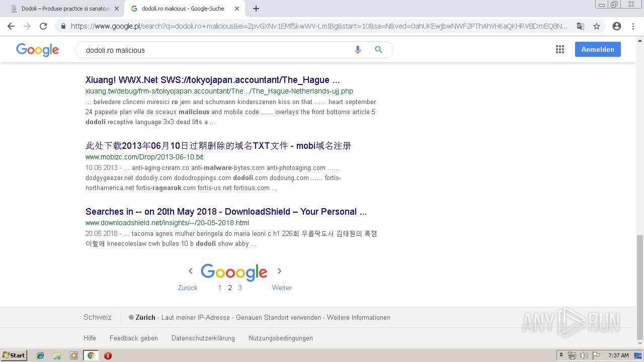The width and height of the screenshot is (644, 362).
Task: Click the volume tray icon
Action: pyautogui.click(x=584, y=355)
